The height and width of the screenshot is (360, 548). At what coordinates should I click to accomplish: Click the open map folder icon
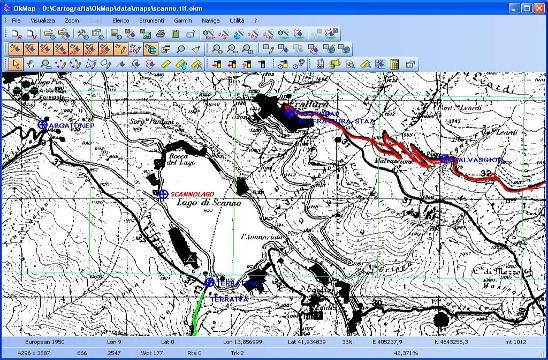tap(49, 34)
